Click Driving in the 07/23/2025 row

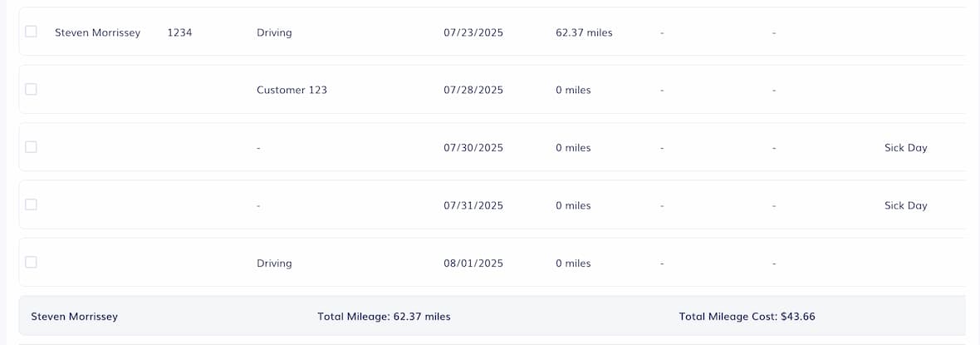pyautogui.click(x=274, y=32)
